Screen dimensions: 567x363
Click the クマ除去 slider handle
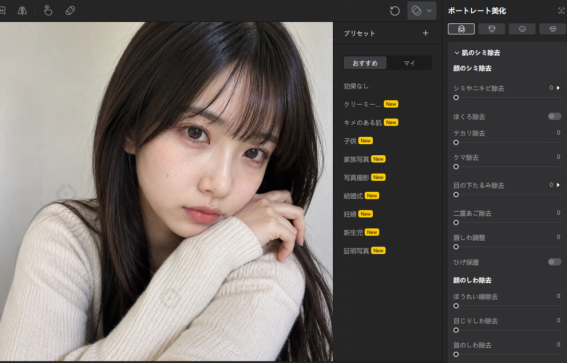pyautogui.click(x=456, y=167)
